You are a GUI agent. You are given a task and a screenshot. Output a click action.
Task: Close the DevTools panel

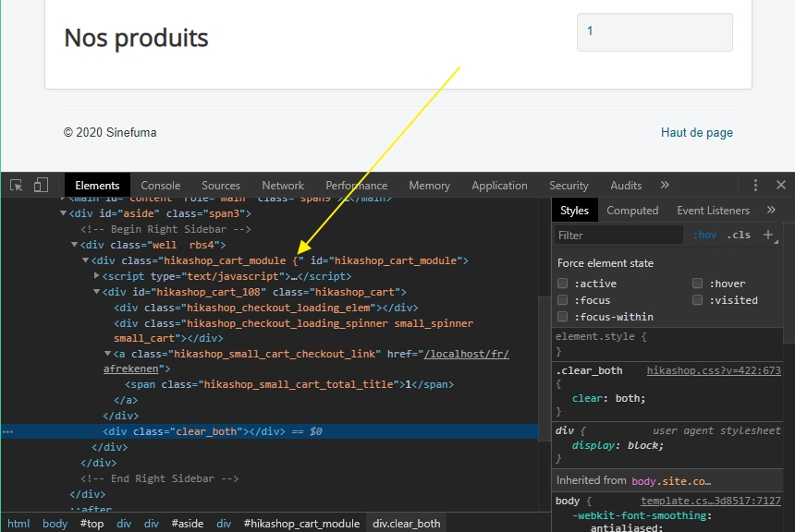tap(780, 186)
